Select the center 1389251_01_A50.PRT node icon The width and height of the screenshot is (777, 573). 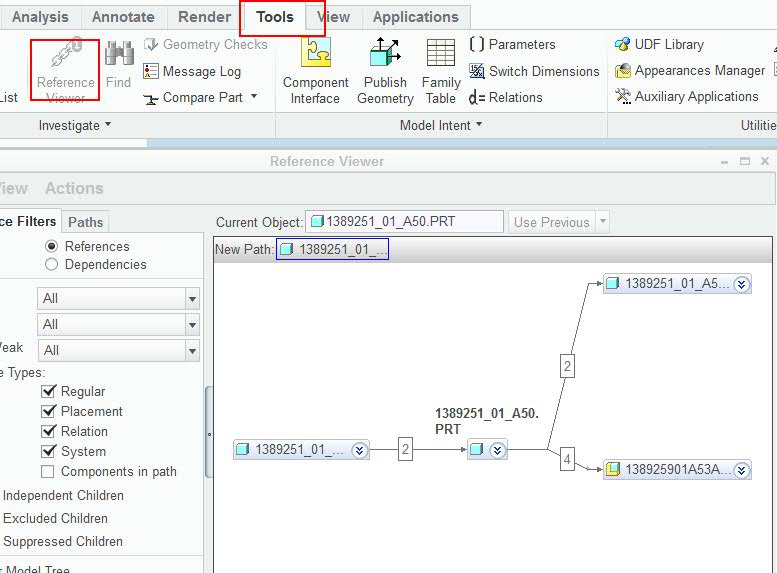point(476,450)
